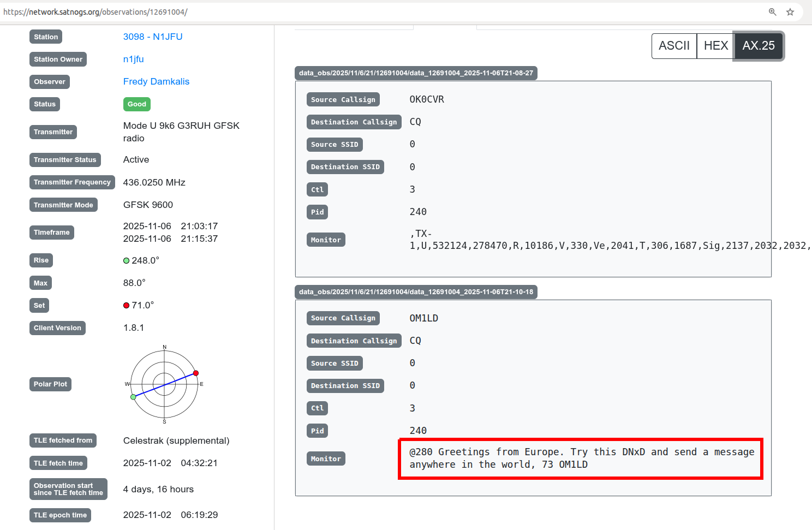Click the polar plot pass diagram
Image resolution: width=812 pixels, height=530 pixels.
click(164, 384)
